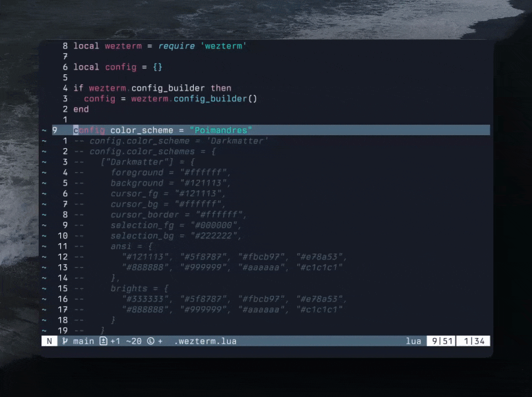Click 'color_scheme' on the highlighted line

(x=142, y=131)
